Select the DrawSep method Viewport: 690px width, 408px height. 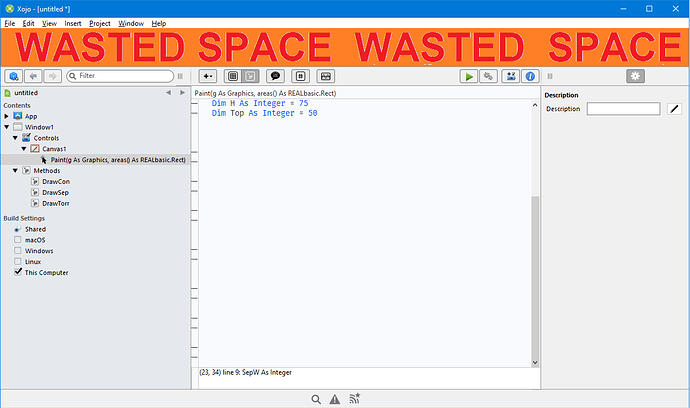coord(55,192)
